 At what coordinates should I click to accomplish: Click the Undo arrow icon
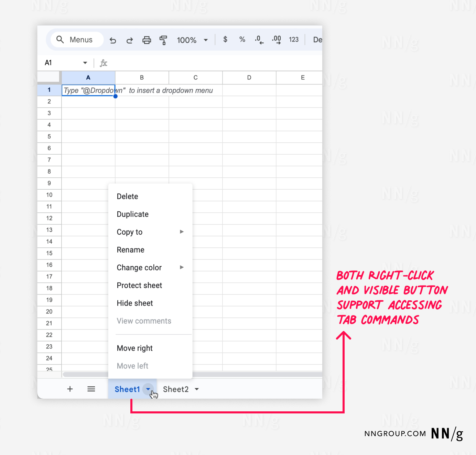[x=113, y=40]
